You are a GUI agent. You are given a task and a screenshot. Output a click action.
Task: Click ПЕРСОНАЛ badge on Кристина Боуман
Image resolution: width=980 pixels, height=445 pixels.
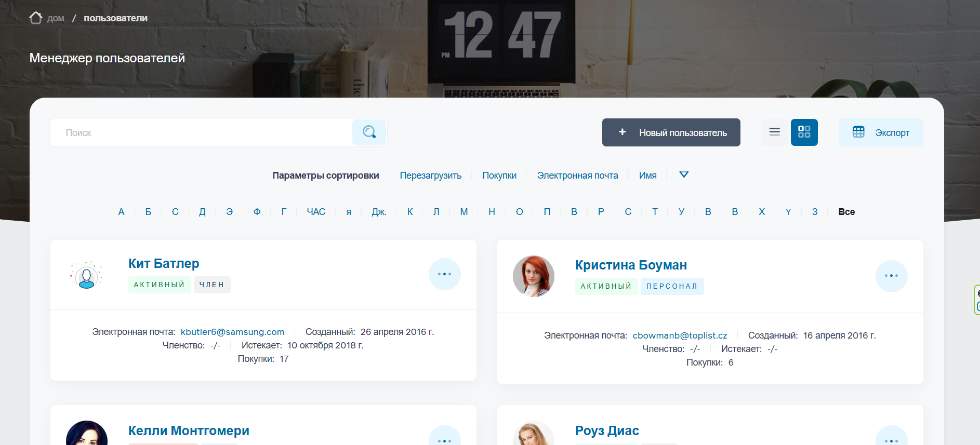[672, 286]
